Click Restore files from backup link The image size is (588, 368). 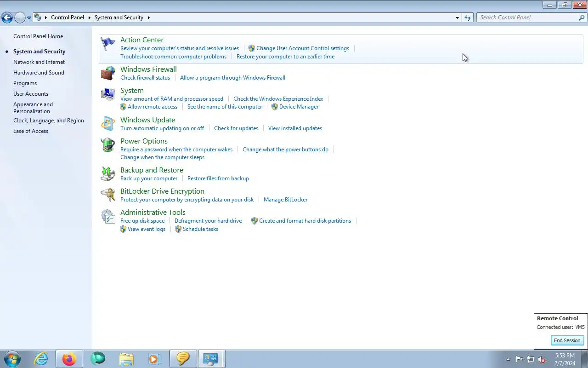(x=218, y=178)
